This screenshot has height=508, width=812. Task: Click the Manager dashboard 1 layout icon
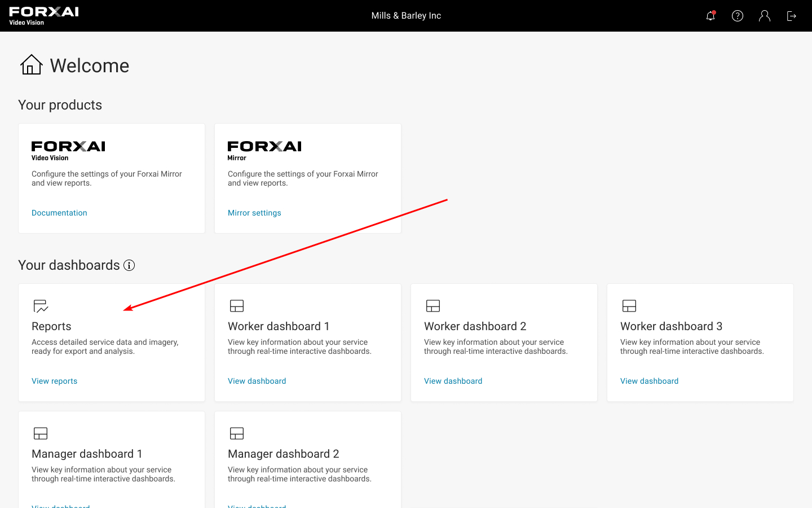coord(41,433)
